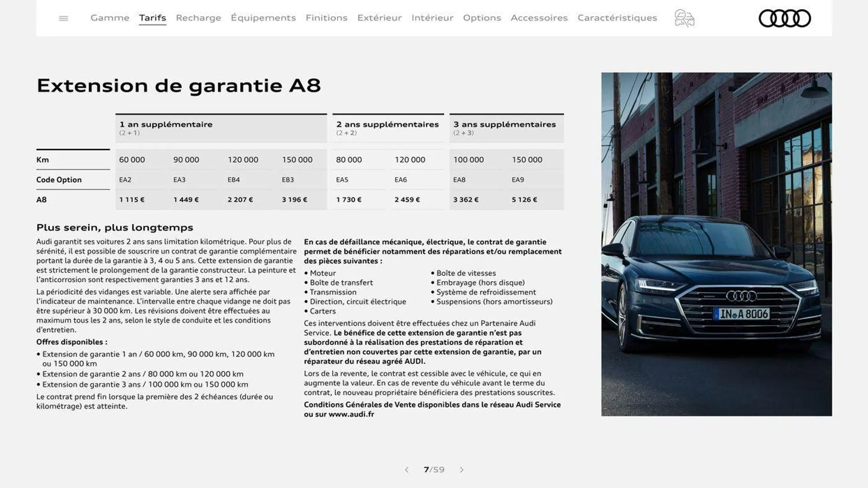Click the price 3 362 €
This screenshot has width=868, height=488.
point(466,200)
